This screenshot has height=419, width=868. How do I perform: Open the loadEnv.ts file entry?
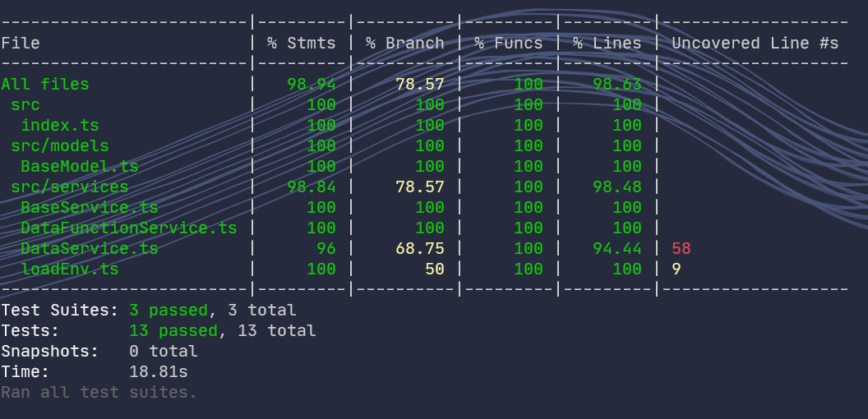(70, 269)
